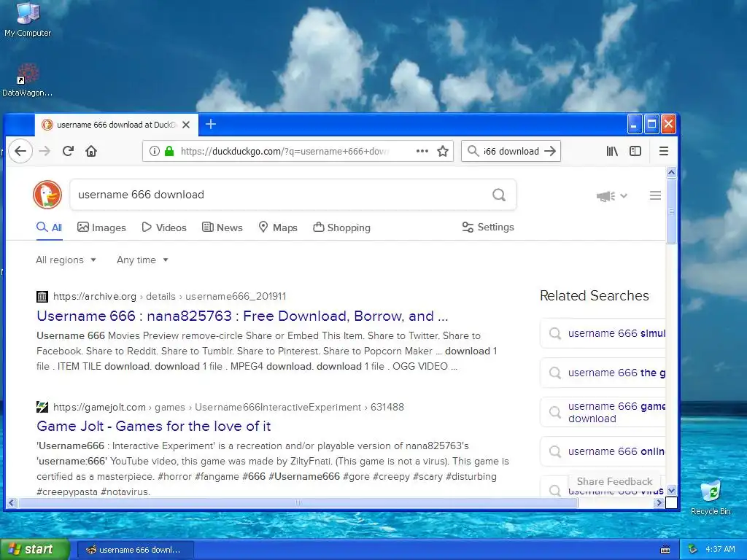Click the forward navigation arrow
The height and width of the screenshot is (560, 747).
44,152
